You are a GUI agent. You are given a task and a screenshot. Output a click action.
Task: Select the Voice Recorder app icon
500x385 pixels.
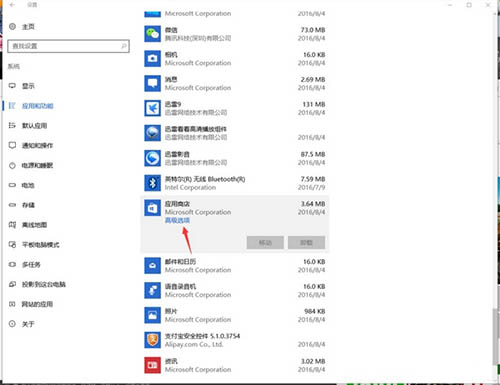point(152,290)
